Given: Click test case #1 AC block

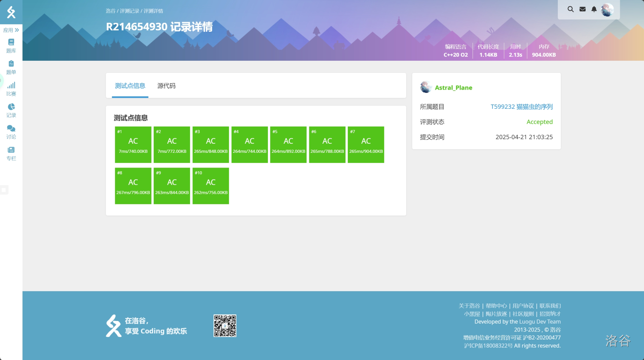Looking at the screenshot, I should (133, 144).
